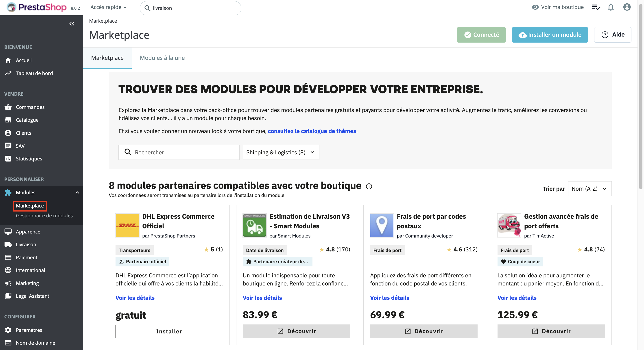Screen dimensions: 644x350
Task: Click the Transporteurs tag on DHL card
Action: pos(135,250)
